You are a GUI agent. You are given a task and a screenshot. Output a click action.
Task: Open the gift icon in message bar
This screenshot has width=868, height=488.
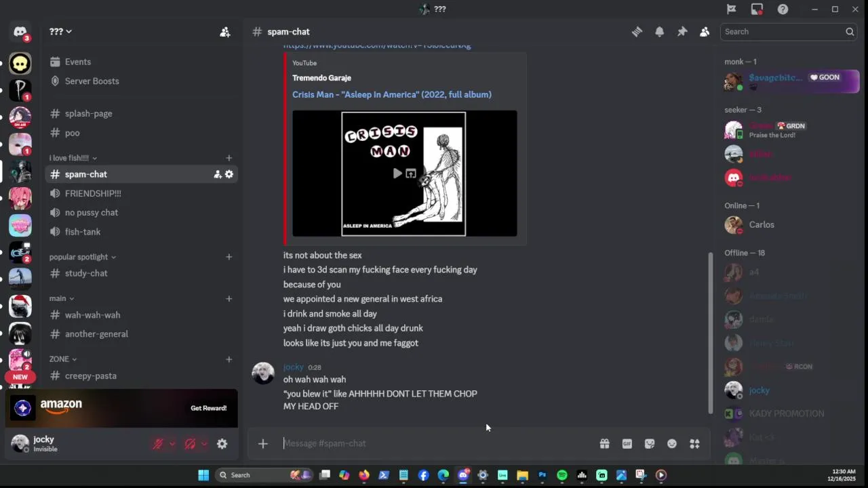click(x=604, y=443)
